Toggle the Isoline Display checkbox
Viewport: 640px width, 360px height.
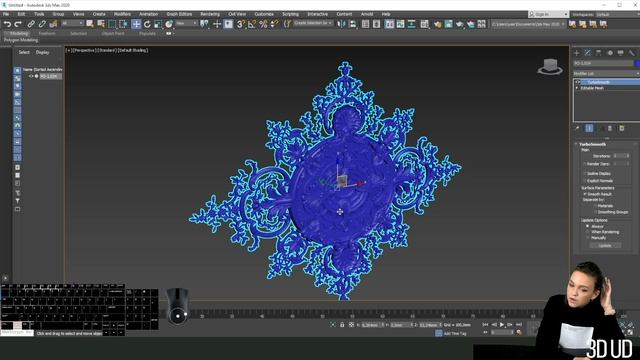[584, 173]
